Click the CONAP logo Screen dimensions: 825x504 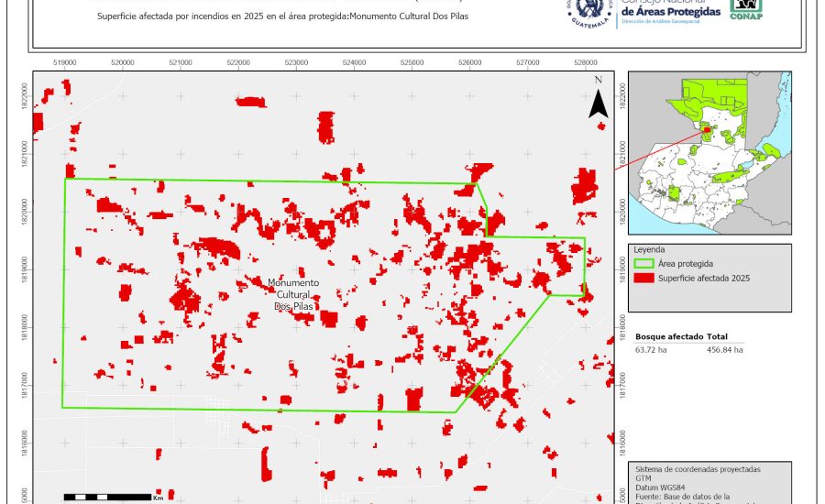745,9
